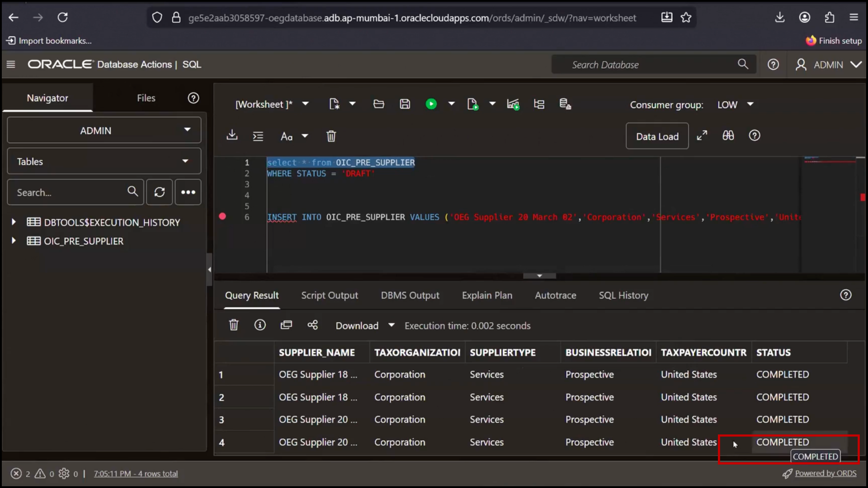Click the Change case Aa icon

click(x=287, y=136)
